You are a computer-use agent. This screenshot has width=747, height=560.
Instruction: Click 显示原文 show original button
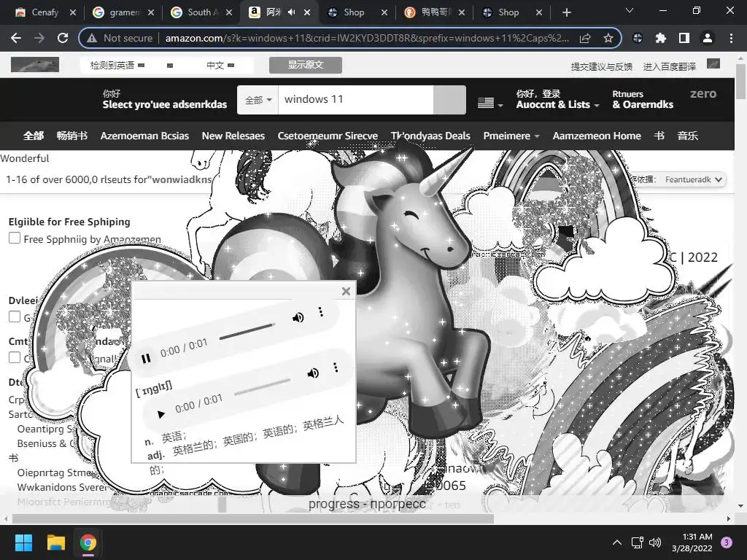(x=306, y=65)
